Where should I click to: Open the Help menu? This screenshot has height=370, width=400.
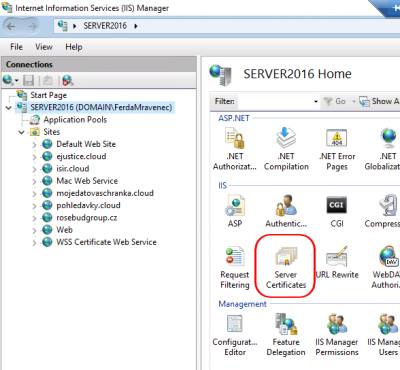74,47
